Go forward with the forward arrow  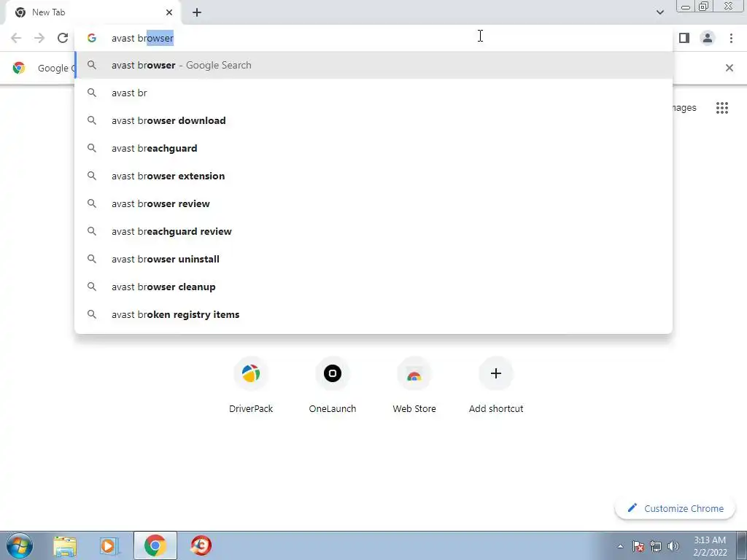pyautogui.click(x=39, y=38)
